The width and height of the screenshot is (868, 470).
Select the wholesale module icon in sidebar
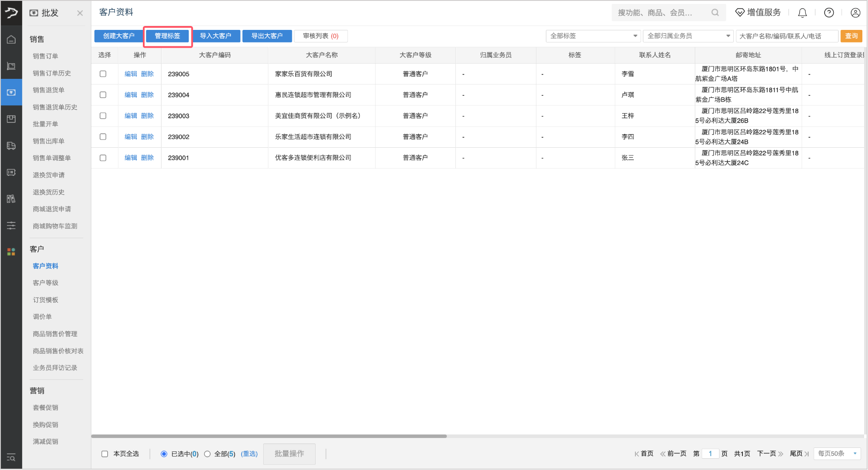tap(12, 92)
